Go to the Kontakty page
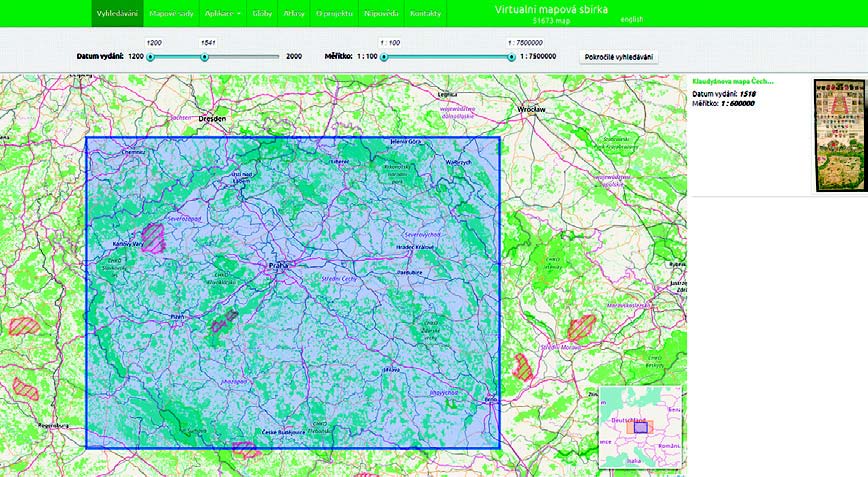 (425, 14)
